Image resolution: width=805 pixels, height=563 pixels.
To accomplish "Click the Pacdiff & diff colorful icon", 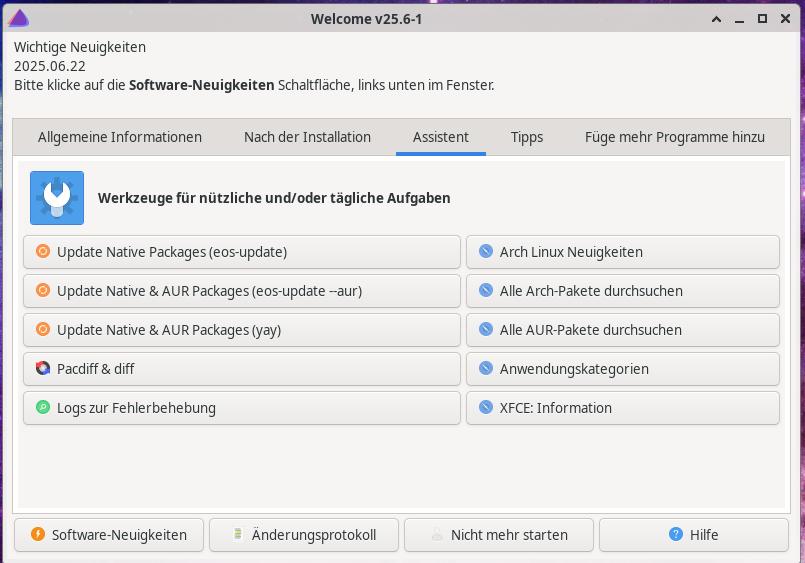I will pos(43,369).
